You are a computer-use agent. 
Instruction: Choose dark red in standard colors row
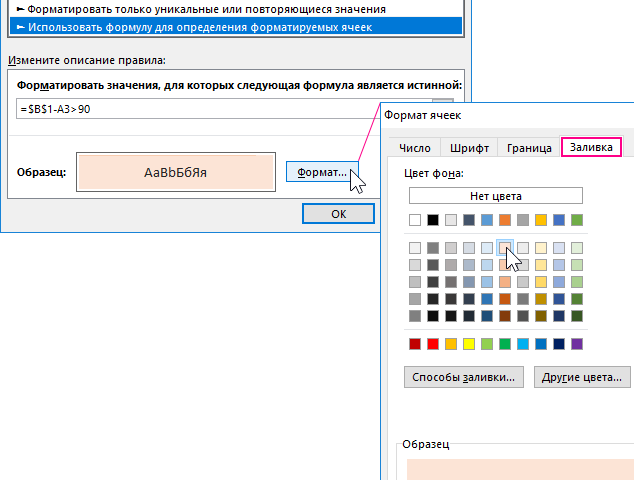click(415, 344)
